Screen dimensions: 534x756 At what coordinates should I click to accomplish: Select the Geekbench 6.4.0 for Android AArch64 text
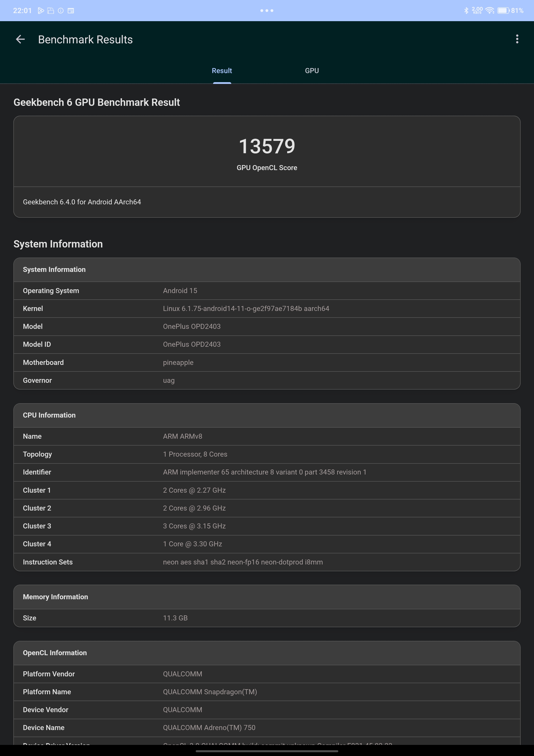tap(82, 202)
